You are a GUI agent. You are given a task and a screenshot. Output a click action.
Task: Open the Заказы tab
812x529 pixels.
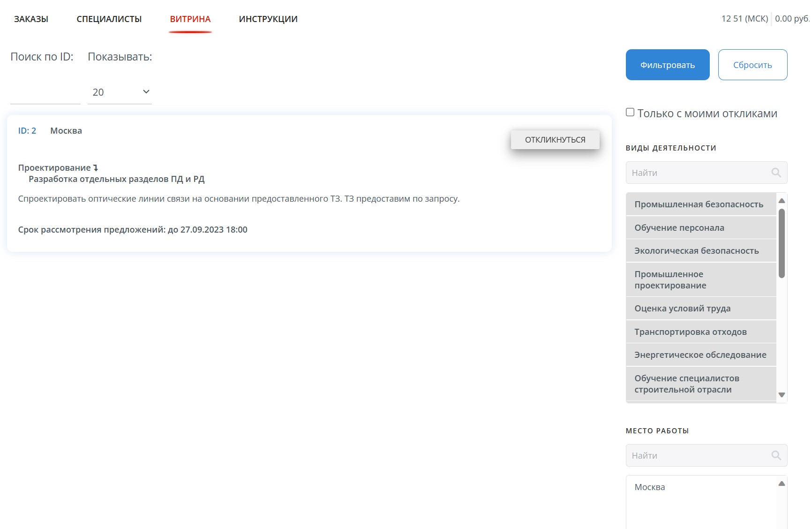coord(31,19)
